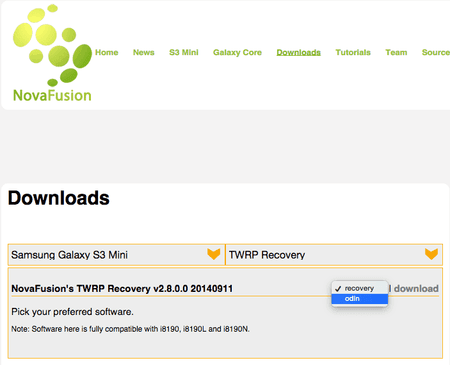This screenshot has width=450, height=365.
Task: Choose the odin option in the popup
Action: pyautogui.click(x=359, y=299)
